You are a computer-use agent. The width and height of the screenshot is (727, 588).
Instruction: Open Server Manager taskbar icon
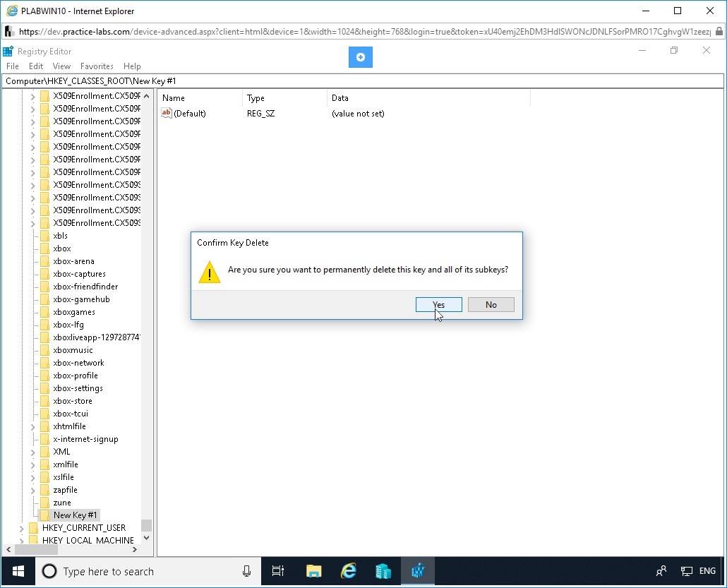point(383,571)
